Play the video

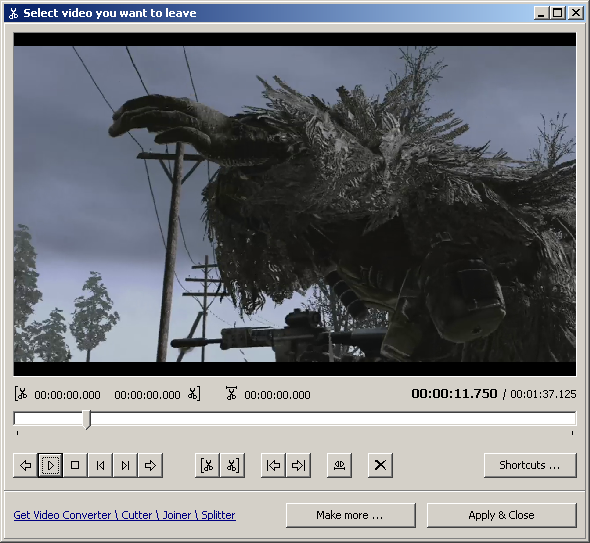tap(50, 465)
